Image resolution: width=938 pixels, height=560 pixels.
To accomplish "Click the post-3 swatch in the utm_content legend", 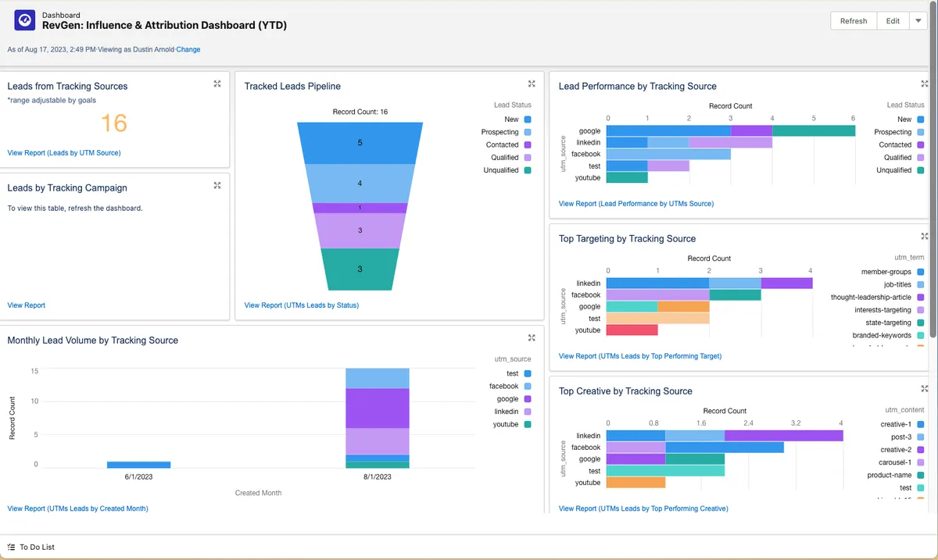I will coord(921,437).
